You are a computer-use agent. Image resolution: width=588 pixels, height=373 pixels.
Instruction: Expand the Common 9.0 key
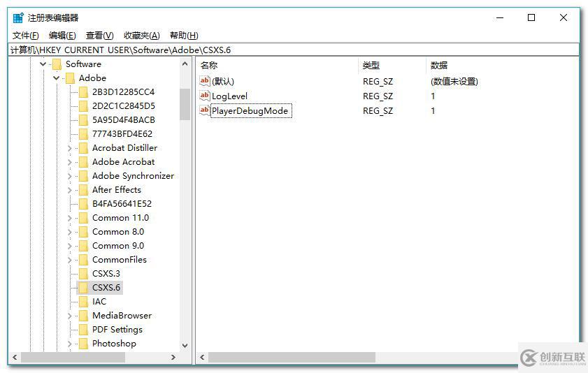pyautogui.click(x=70, y=246)
